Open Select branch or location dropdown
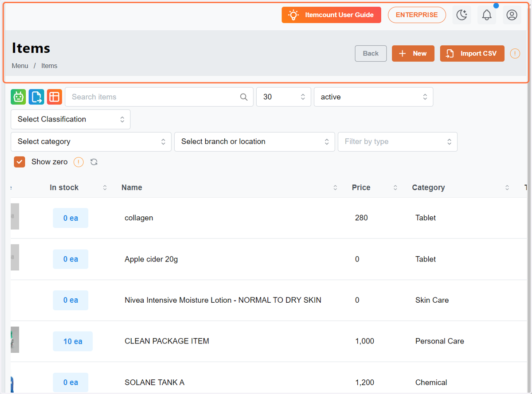Screen dimensions: 532x394 click(254, 142)
